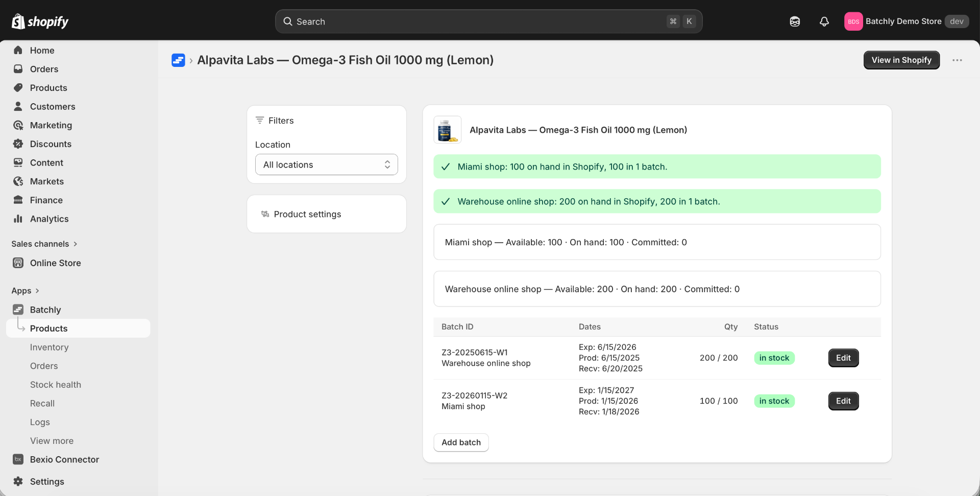Screen dimensions: 980x496
Task: Click the Marketing target icon
Action: (18, 125)
